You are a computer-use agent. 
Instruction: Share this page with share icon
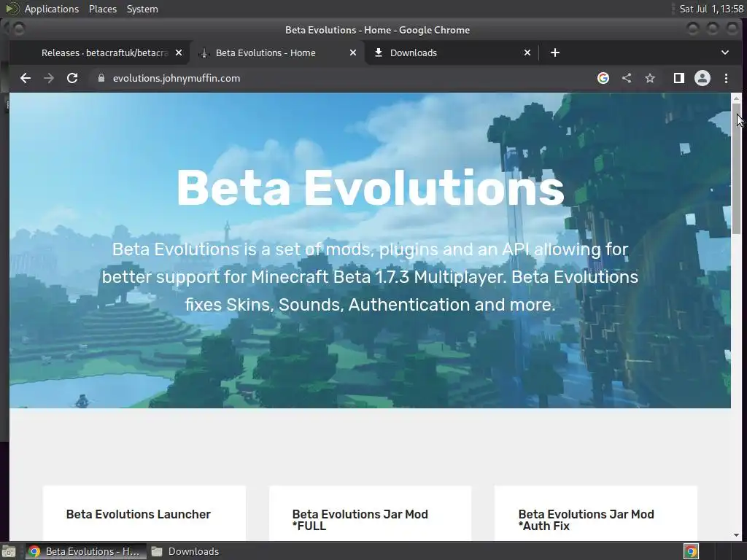(627, 78)
